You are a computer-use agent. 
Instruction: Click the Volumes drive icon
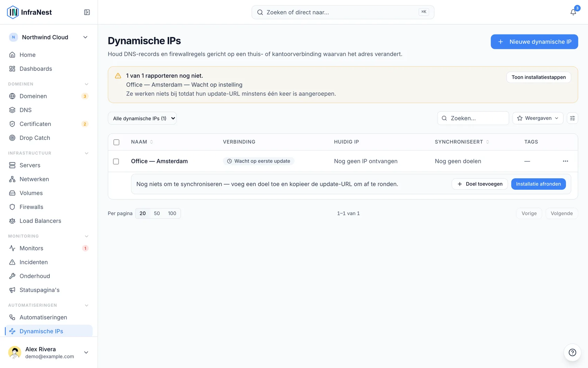12,193
